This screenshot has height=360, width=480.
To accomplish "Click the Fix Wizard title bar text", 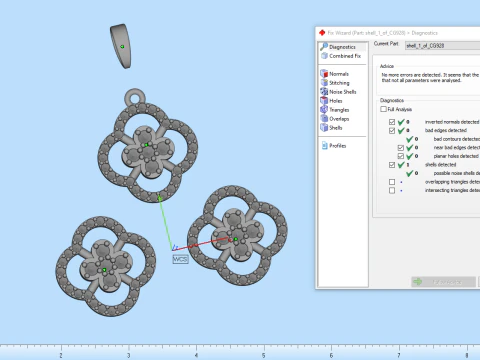I will click(383, 33).
